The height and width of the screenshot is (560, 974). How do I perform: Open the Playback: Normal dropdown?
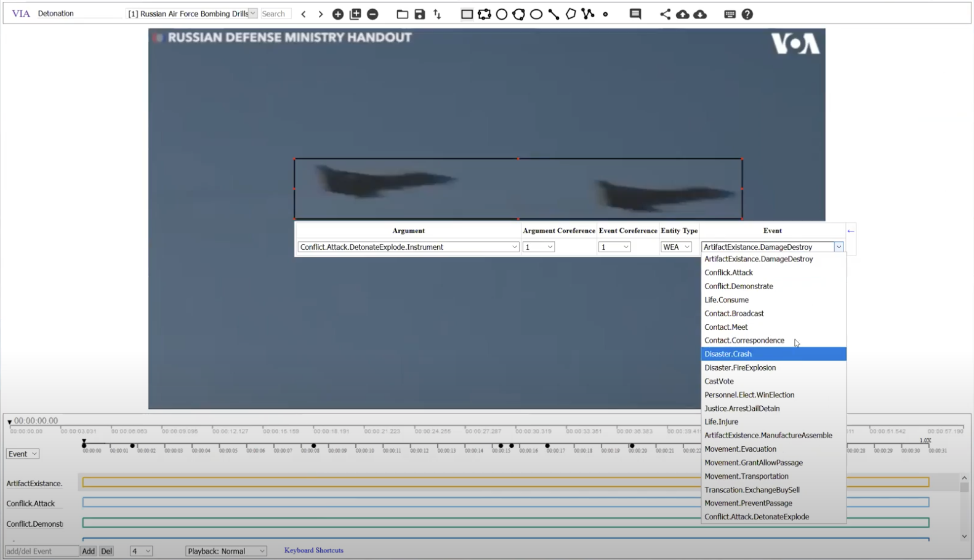click(x=226, y=551)
